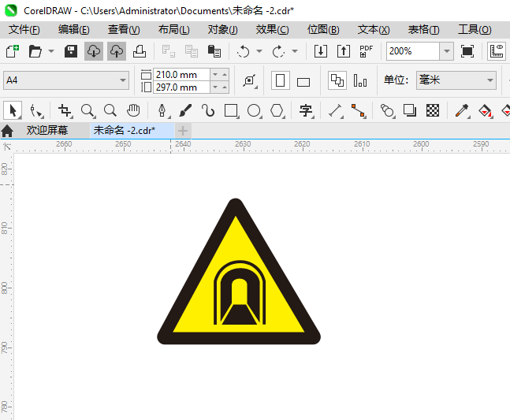Select the Pan hand tool

tap(133, 110)
